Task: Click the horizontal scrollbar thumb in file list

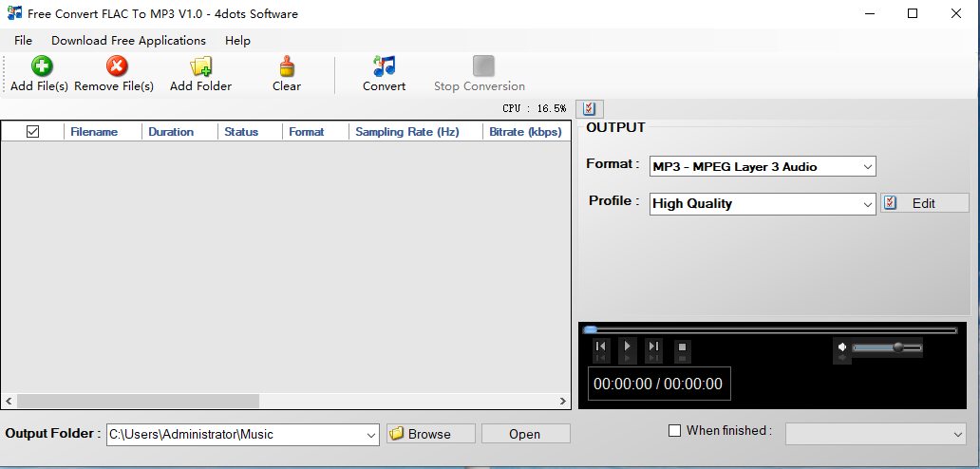Action: [x=138, y=401]
